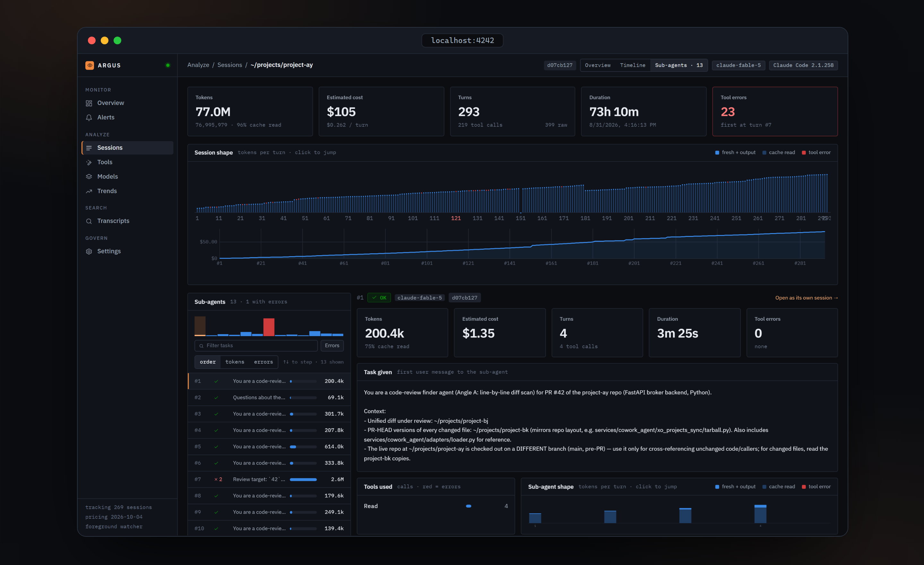The width and height of the screenshot is (924, 565).
Task: Select sub-agent row #5 with 614.0k tokens
Action: coord(269,447)
